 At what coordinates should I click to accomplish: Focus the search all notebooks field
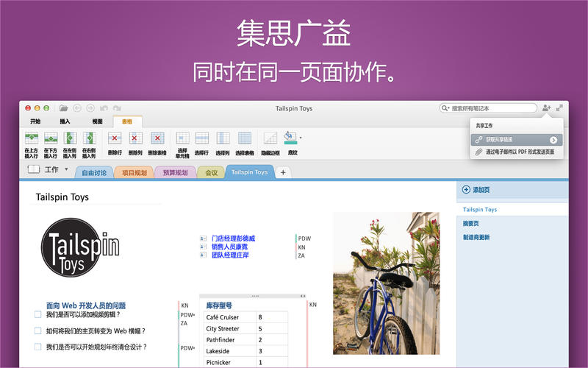point(488,108)
